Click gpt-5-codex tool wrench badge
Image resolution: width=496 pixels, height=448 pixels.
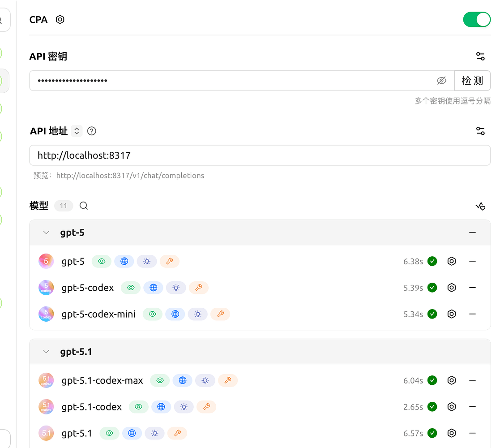(199, 288)
